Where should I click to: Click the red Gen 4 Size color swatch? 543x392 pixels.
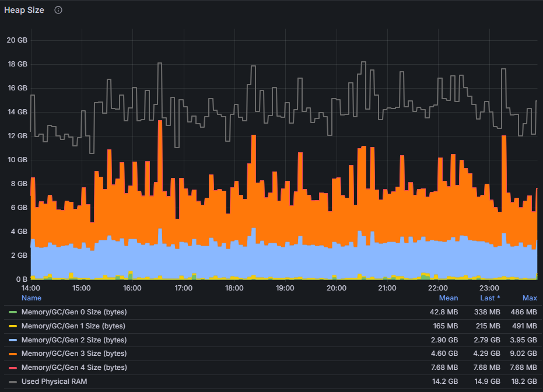(13, 367)
